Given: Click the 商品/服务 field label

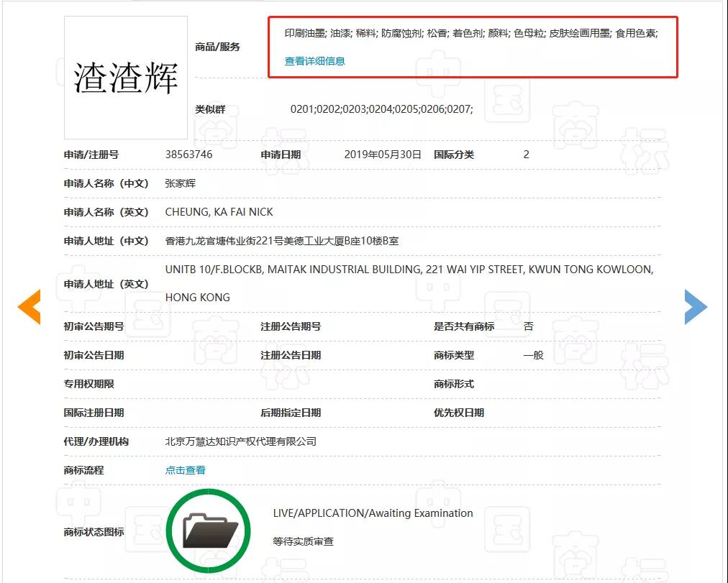Looking at the screenshot, I should [217, 47].
